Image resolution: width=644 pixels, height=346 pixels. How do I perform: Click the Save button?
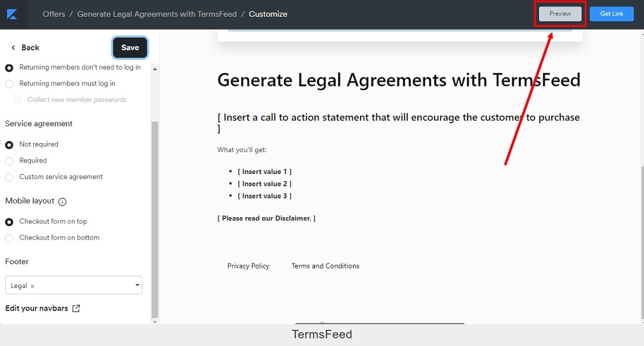[x=130, y=48]
